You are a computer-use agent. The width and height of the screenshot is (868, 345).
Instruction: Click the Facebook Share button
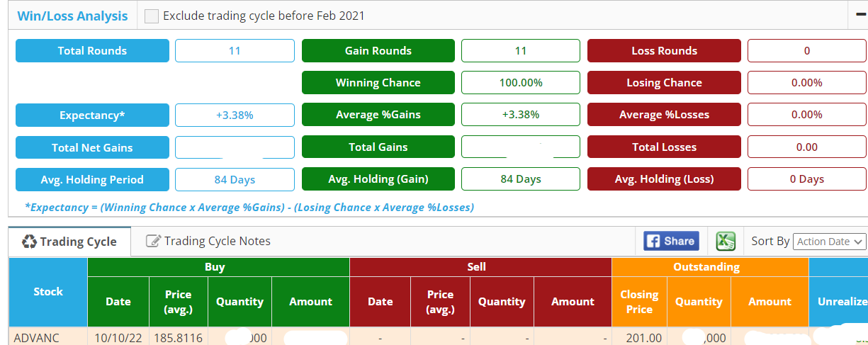click(x=671, y=241)
